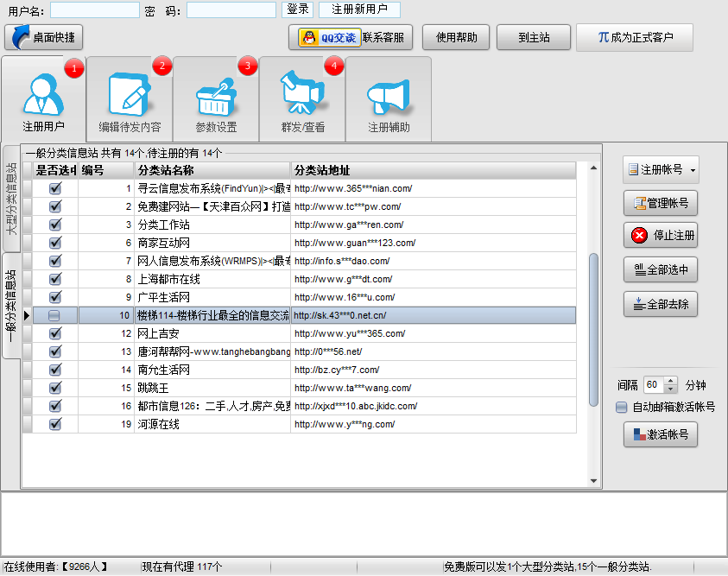Go to main site via 到主站
The height and width of the screenshot is (576, 728).
point(534,37)
